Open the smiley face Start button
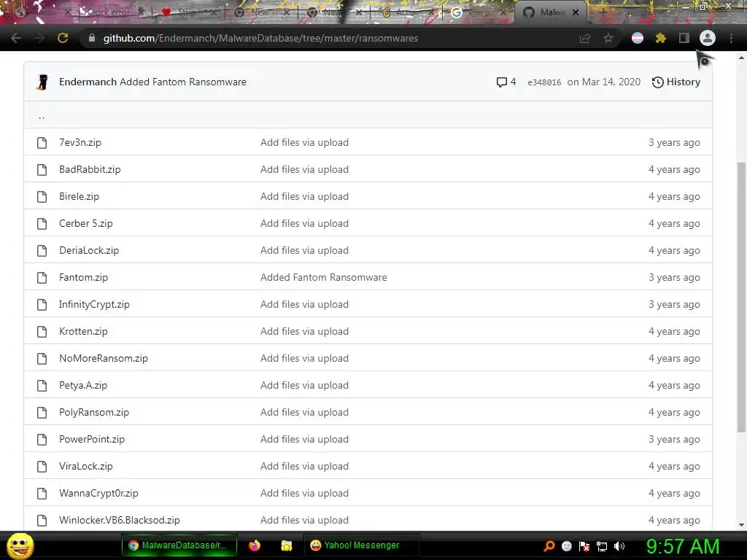Screen dimensions: 747x560 click(x=20, y=545)
